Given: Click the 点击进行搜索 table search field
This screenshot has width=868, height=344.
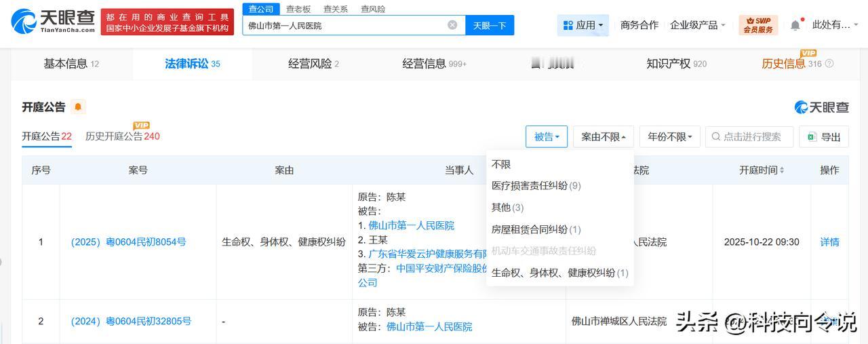Looking at the screenshot, I should [749, 136].
